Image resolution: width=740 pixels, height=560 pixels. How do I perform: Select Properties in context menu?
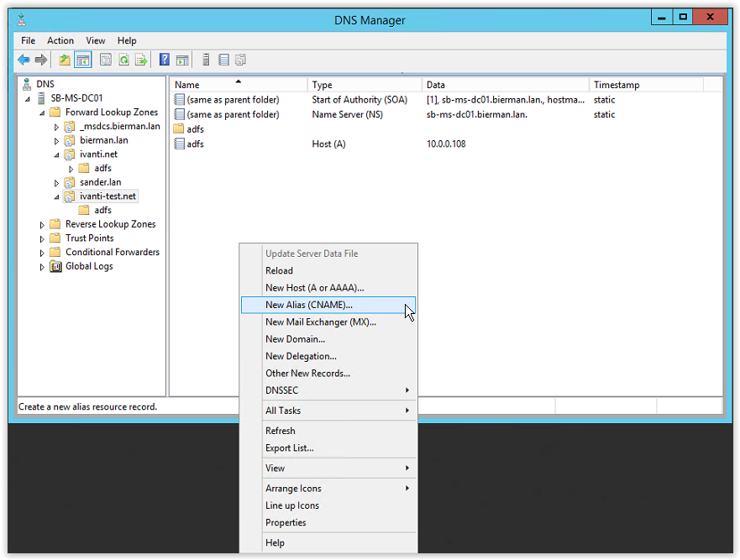tap(328, 523)
